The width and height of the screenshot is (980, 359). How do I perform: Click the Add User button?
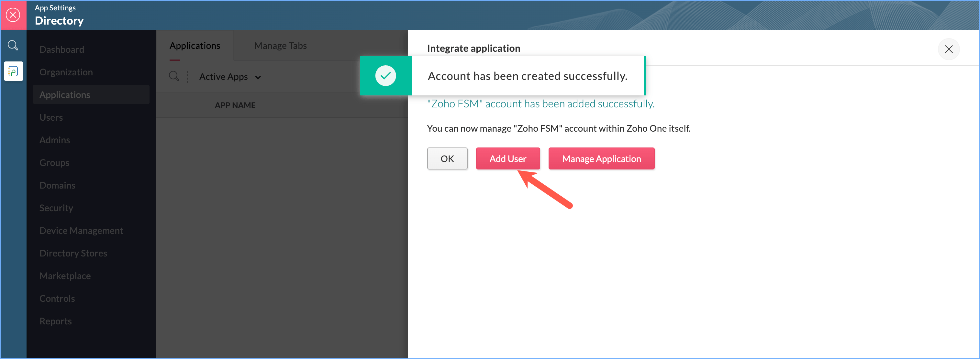click(507, 158)
